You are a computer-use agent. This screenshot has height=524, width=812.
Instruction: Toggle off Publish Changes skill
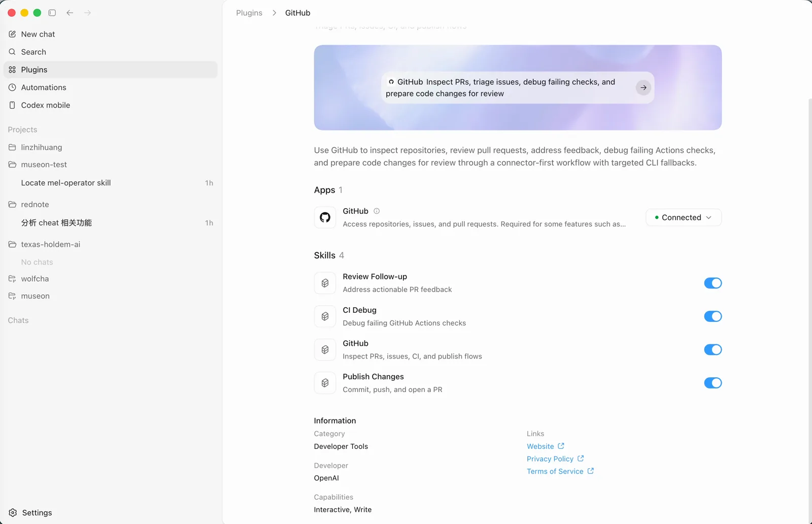pyautogui.click(x=713, y=383)
